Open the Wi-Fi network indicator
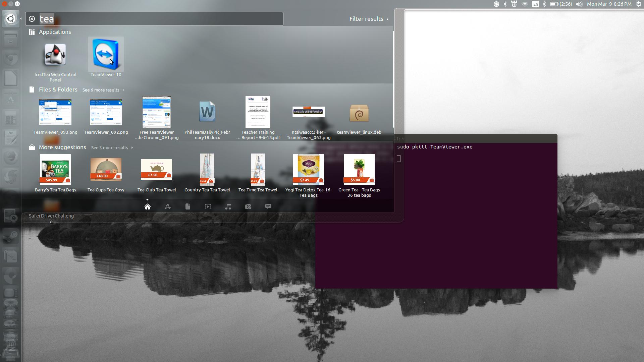644x362 pixels. click(525, 4)
